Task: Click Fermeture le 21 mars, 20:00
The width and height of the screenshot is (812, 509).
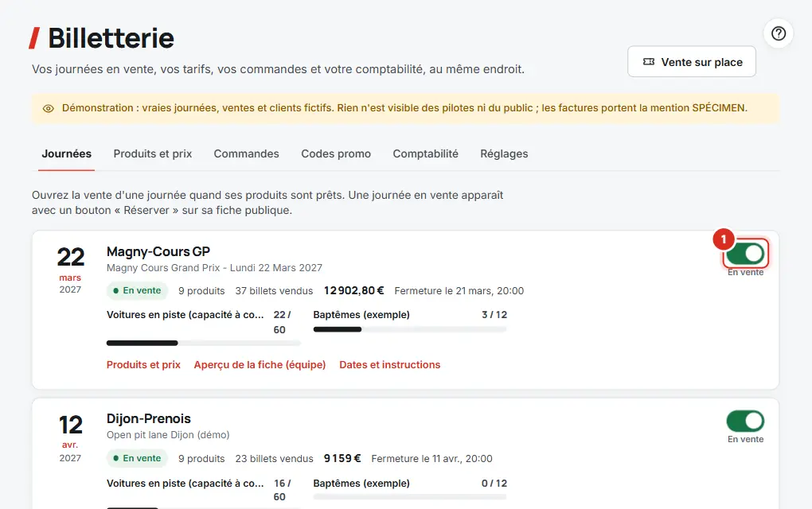Action: (x=459, y=291)
